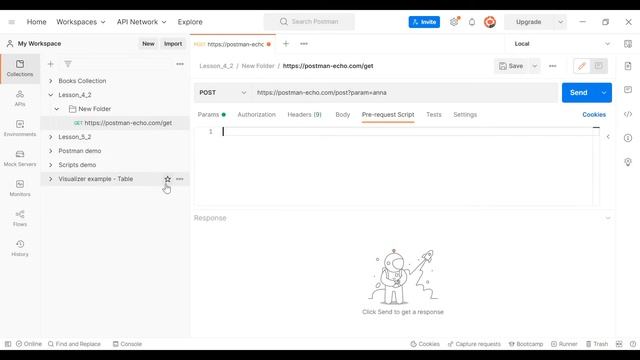
Task: Click the request URL field
Action: click(404, 93)
